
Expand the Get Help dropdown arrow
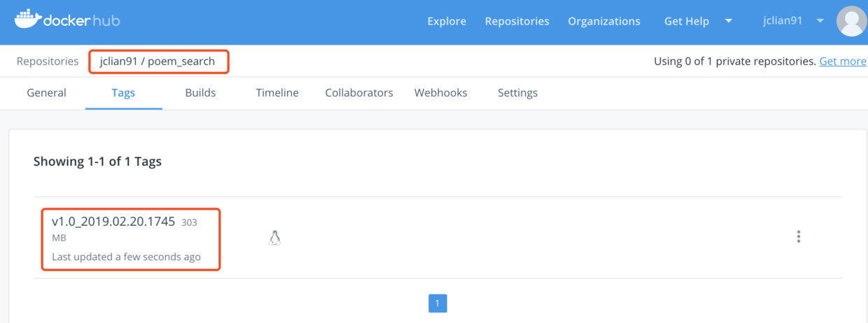[729, 21]
